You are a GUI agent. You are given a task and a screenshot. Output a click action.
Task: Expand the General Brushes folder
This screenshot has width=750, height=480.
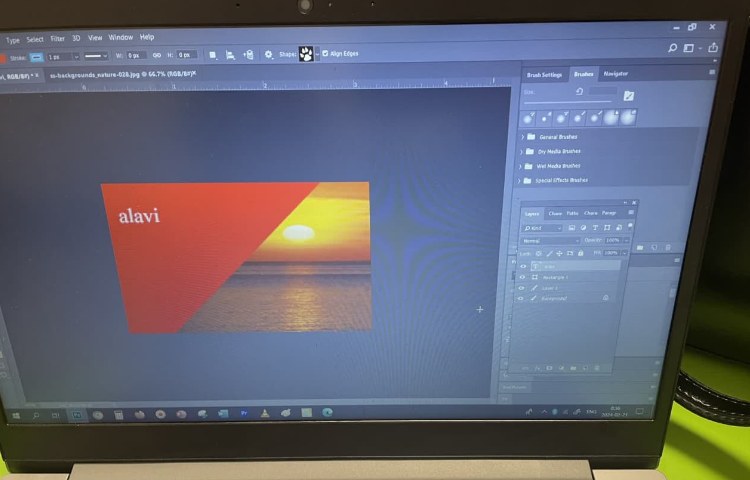click(521, 136)
